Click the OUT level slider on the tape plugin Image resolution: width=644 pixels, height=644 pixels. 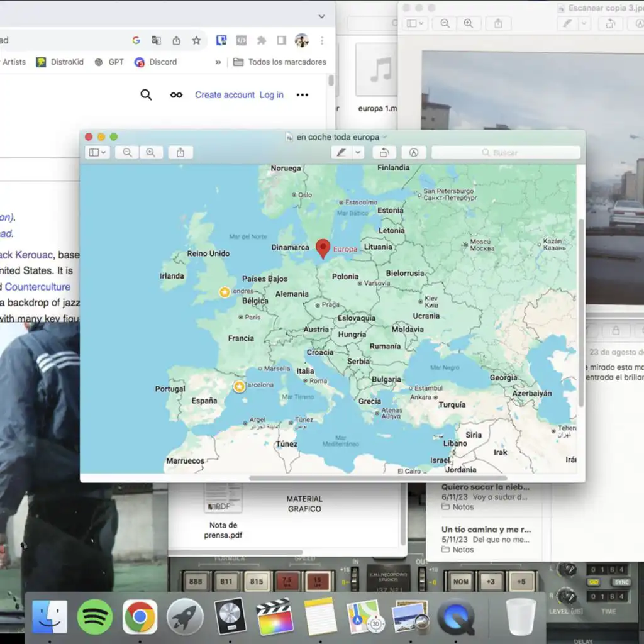pyautogui.click(x=422, y=579)
